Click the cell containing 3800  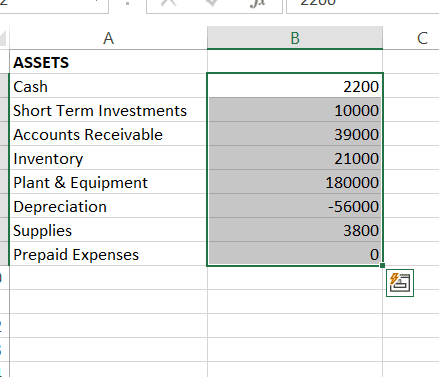pos(295,230)
